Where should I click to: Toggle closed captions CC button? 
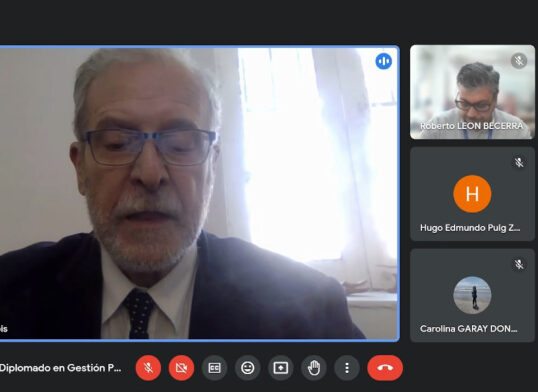tap(214, 368)
